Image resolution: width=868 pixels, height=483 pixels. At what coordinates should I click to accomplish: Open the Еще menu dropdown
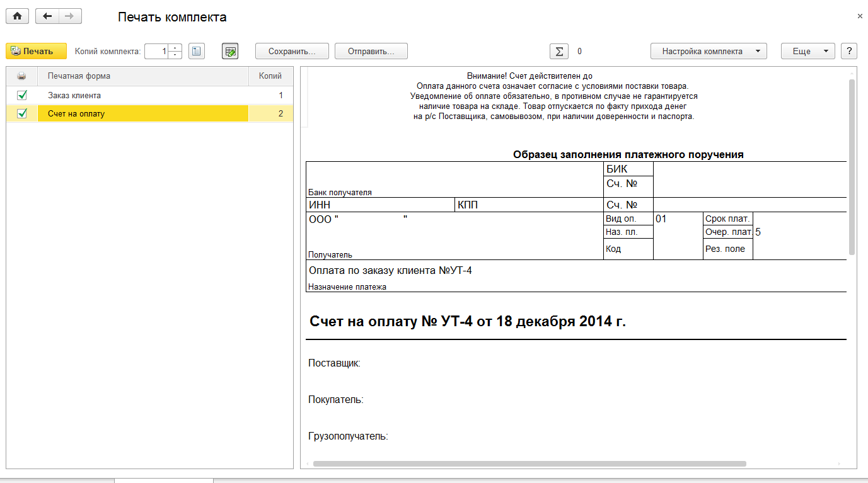(808, 51)
